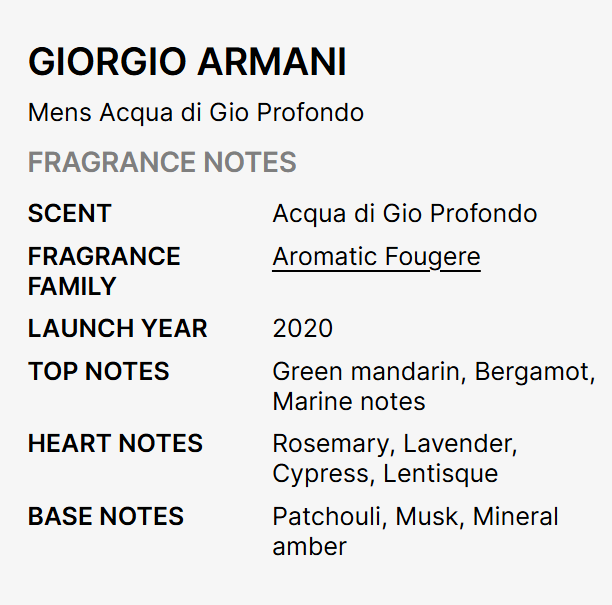The height and width of the screenshot is (605, 612).
Task: Open the Aromatic Fougere fragrance family link
Action: tap(376, 257)
